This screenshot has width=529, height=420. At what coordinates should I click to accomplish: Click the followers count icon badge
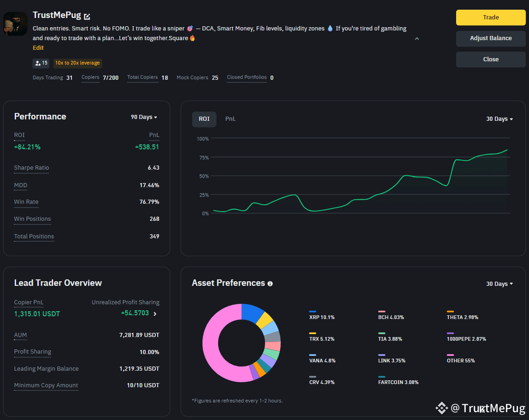pyautogui.click(x=41, y=63)
